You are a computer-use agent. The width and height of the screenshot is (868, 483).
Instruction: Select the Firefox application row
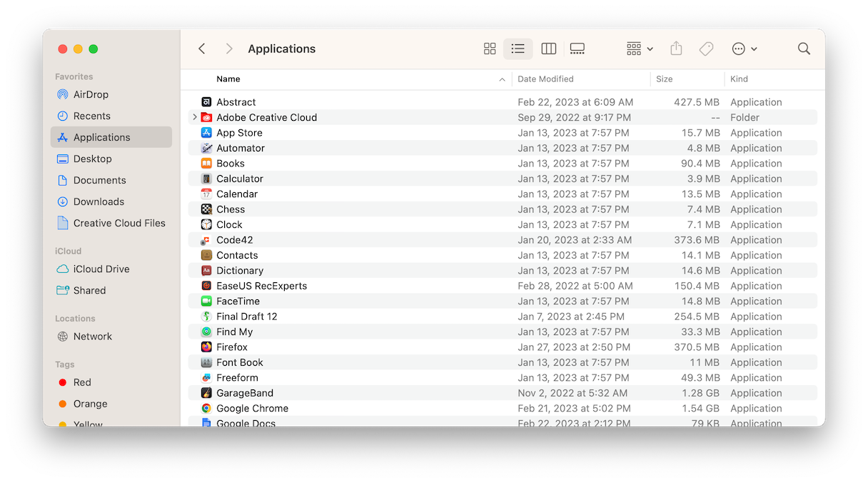(231, 347)
